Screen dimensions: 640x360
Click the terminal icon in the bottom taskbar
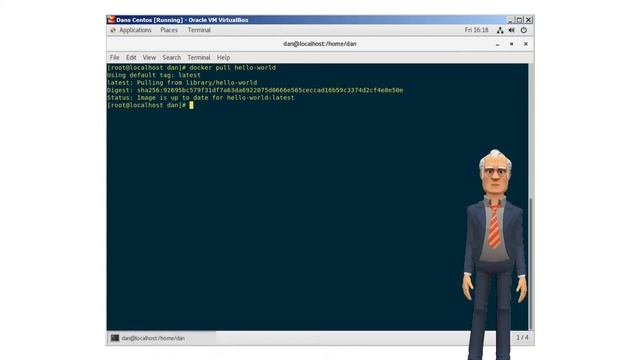pyautogui.click(x=115, y=338)
